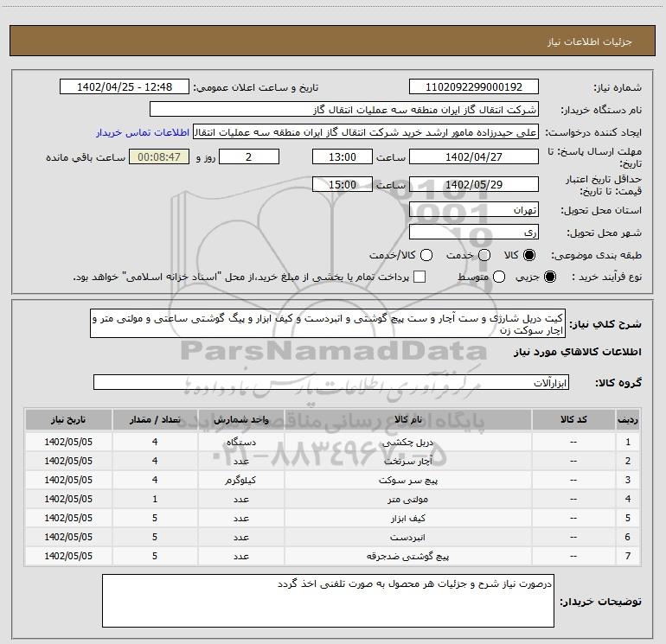Click the دریل چکشی item name

(407, 443)
